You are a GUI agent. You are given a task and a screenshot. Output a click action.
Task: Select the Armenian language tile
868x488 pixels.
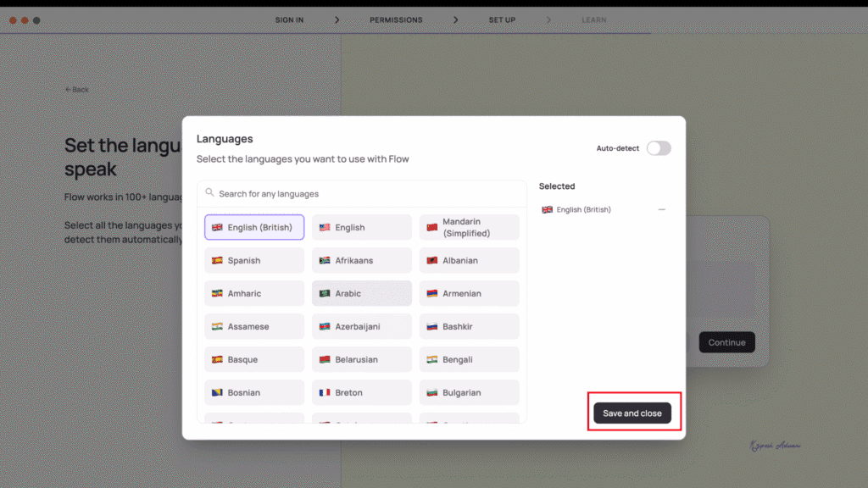(469, 293)
